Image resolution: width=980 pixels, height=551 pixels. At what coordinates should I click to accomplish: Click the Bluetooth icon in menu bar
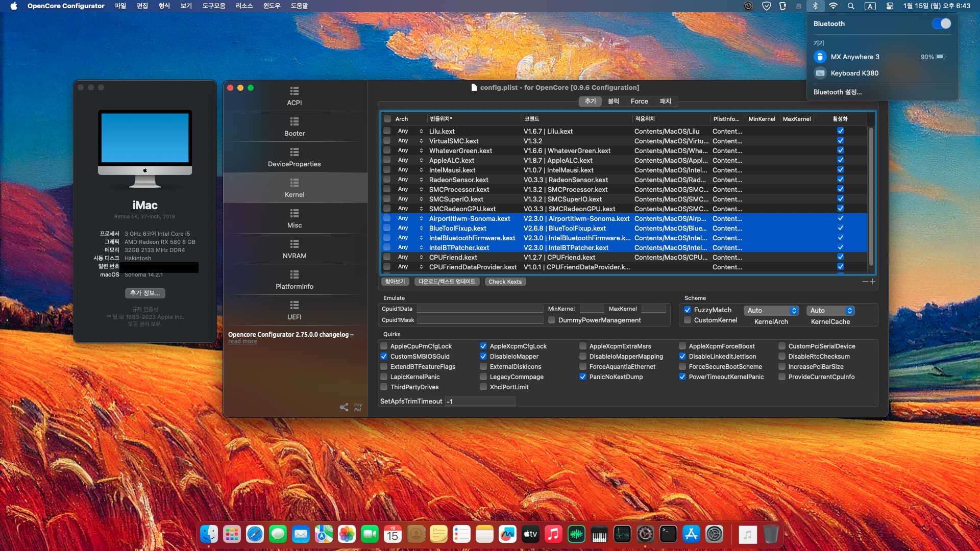[815, 6]
